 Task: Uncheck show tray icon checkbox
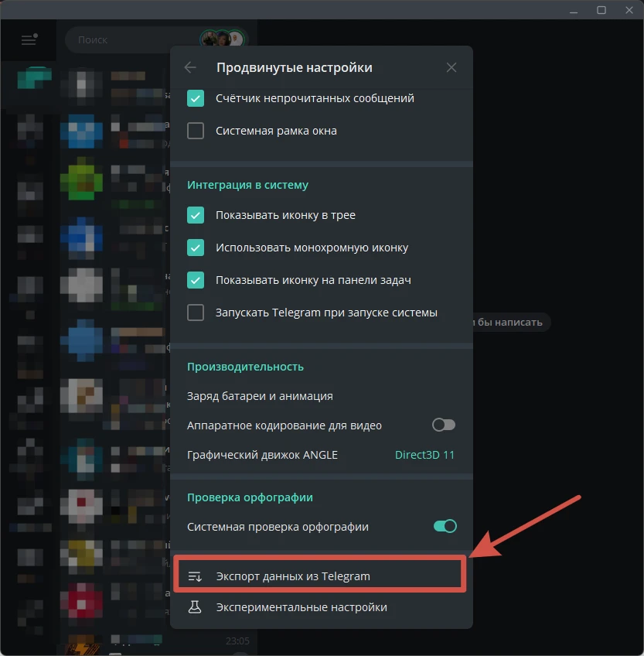[196, 215]
